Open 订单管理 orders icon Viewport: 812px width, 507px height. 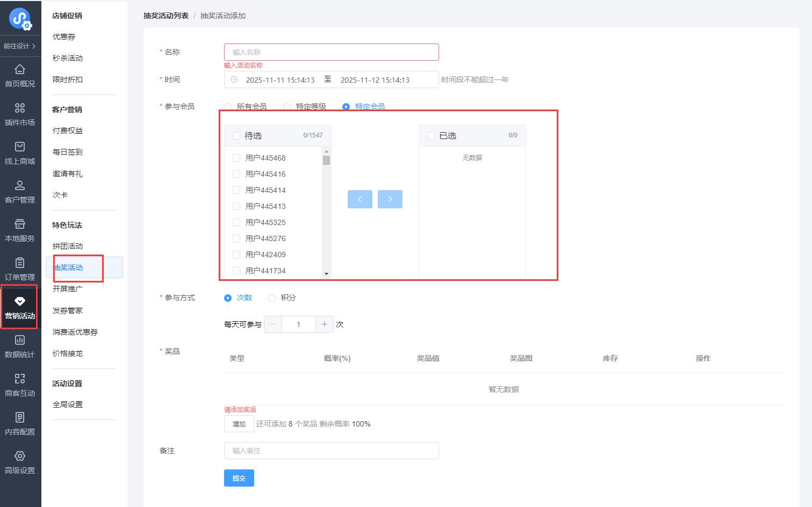point(20,263)
